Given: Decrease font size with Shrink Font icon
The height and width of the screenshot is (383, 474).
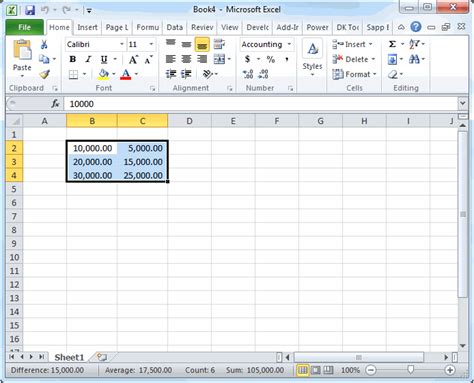Looking at the screenshot, I should 148,59.
